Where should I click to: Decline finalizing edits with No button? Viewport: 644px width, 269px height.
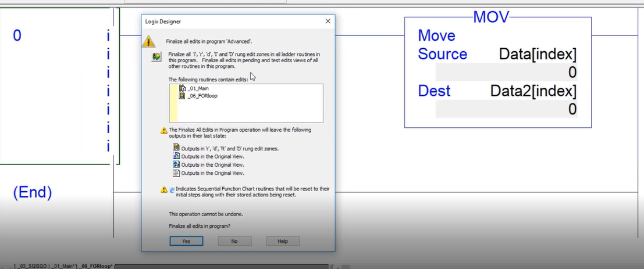234,241
